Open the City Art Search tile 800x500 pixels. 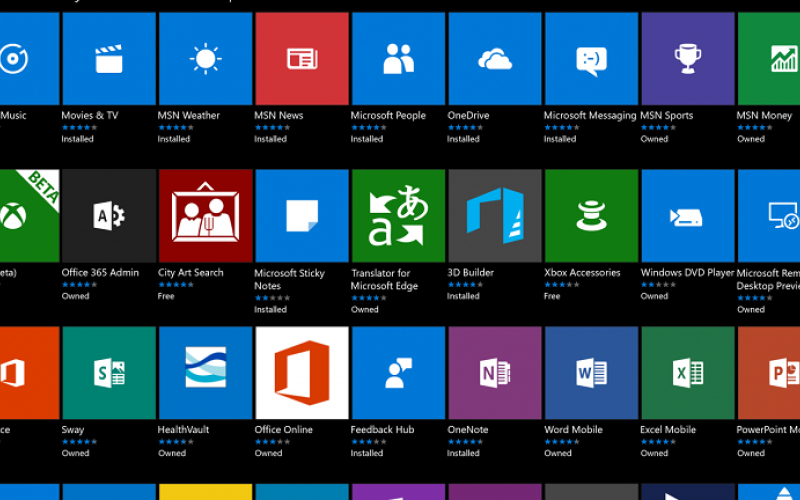tap(205, 216)
